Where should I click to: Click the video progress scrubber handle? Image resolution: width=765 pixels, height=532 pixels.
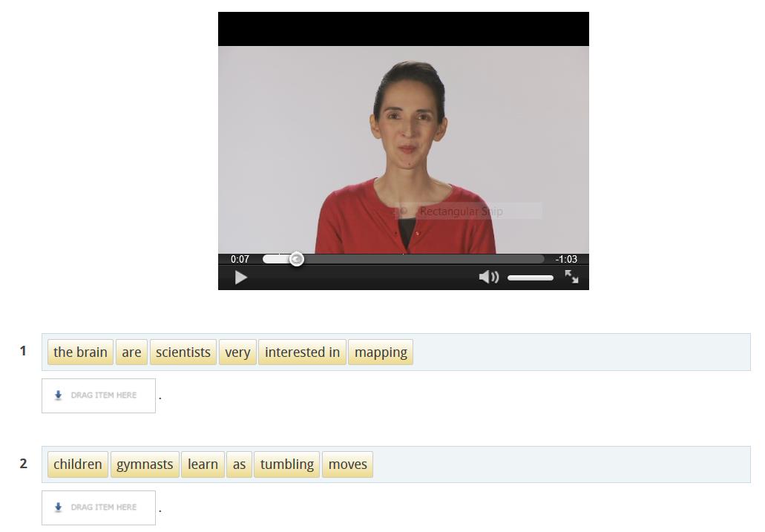tap(296, 259)
